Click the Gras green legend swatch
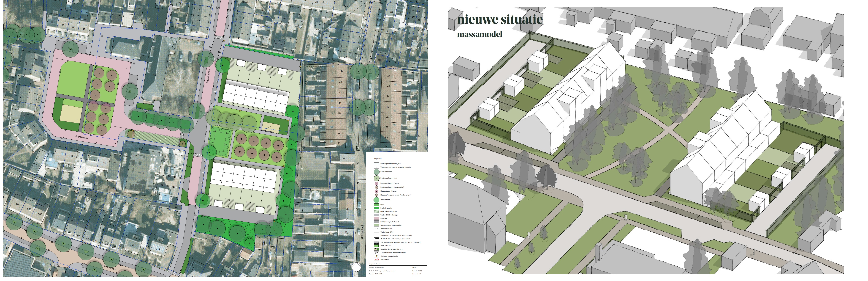 coord(377,205)
